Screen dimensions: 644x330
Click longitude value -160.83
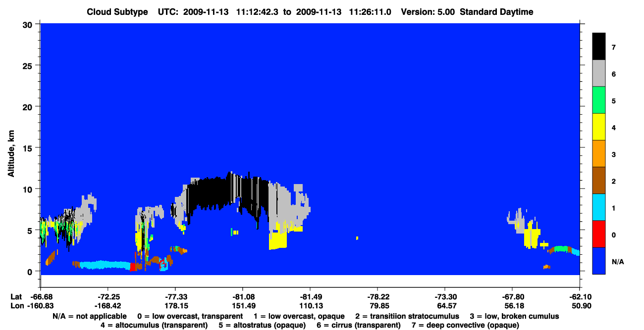pyautogui.click(x=41, y=306)
